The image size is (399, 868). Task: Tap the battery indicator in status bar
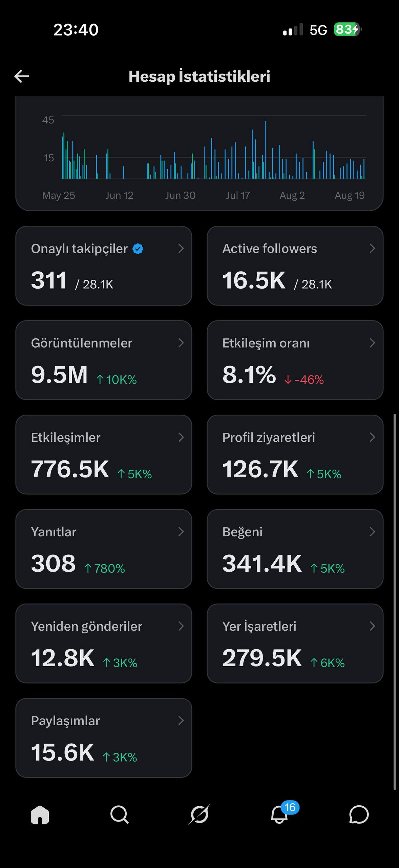pos(348,29)
